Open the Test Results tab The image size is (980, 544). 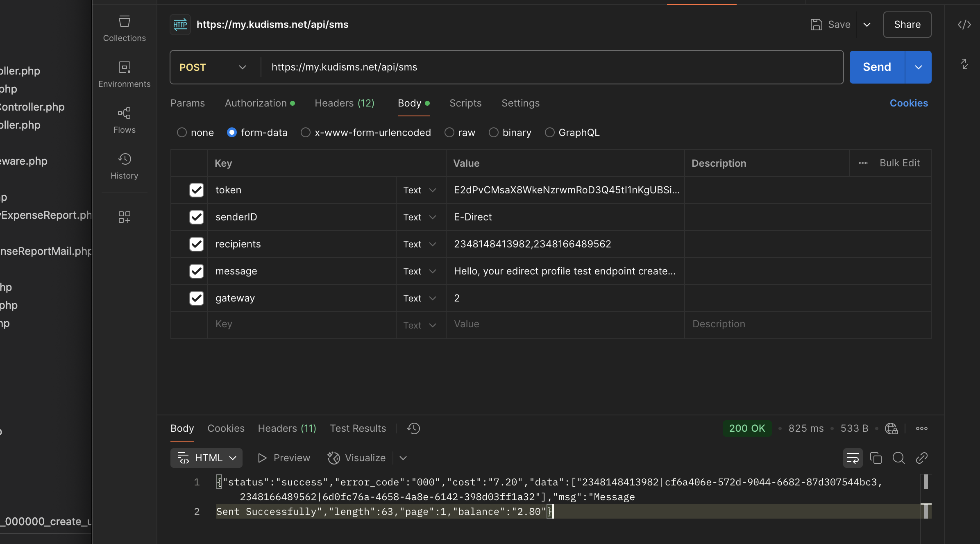pyautogui.click(x=358, y=428)
